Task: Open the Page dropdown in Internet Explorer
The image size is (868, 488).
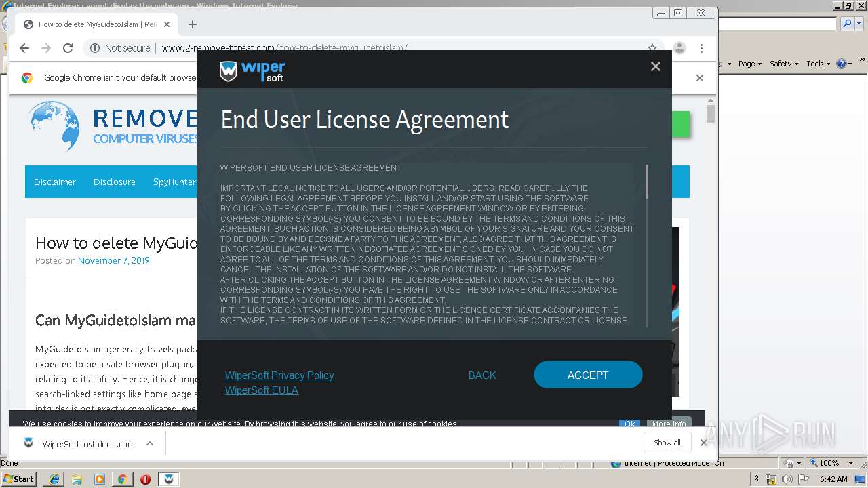Action: tap(750, 64)
